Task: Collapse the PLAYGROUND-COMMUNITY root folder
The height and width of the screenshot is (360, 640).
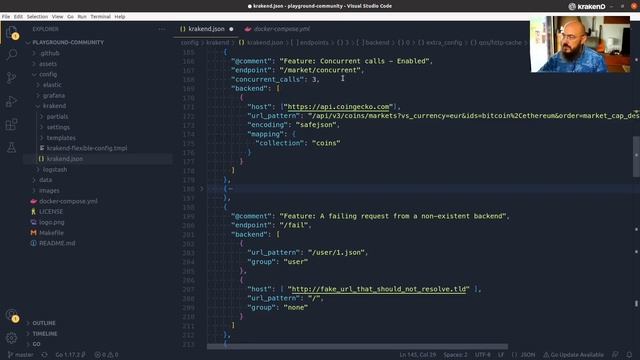Action: tap(68, 42)
